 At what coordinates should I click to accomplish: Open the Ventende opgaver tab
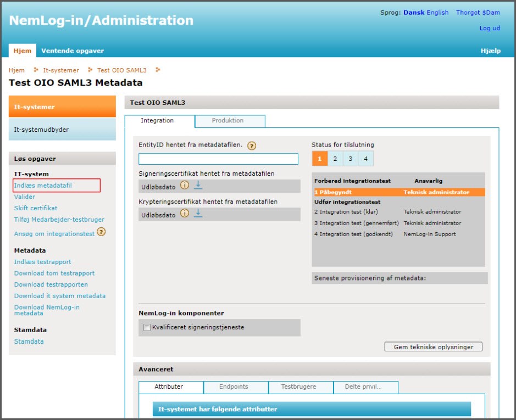pos(73,51)
